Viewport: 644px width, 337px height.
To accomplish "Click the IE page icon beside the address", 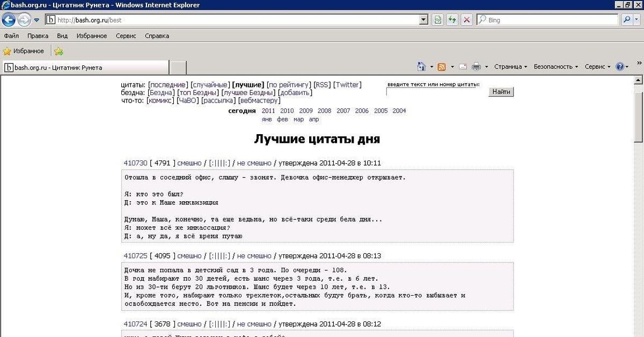I will (51, 20).
